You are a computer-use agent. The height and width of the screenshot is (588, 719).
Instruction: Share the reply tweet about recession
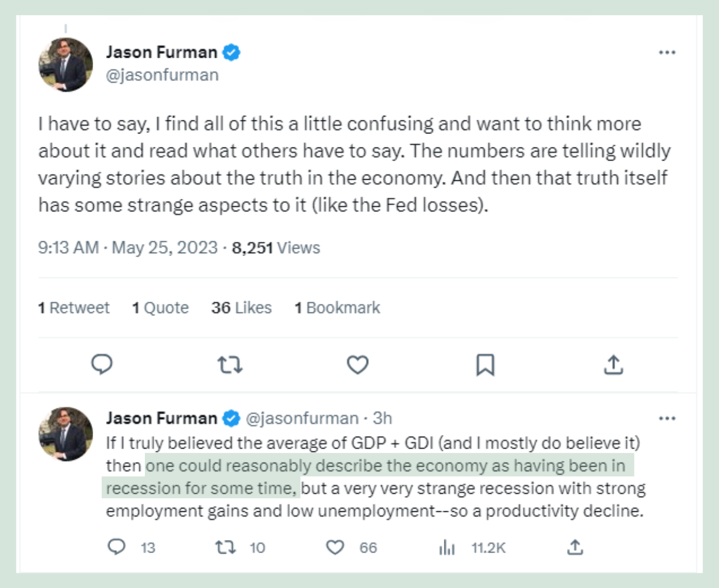pos(575,547)
